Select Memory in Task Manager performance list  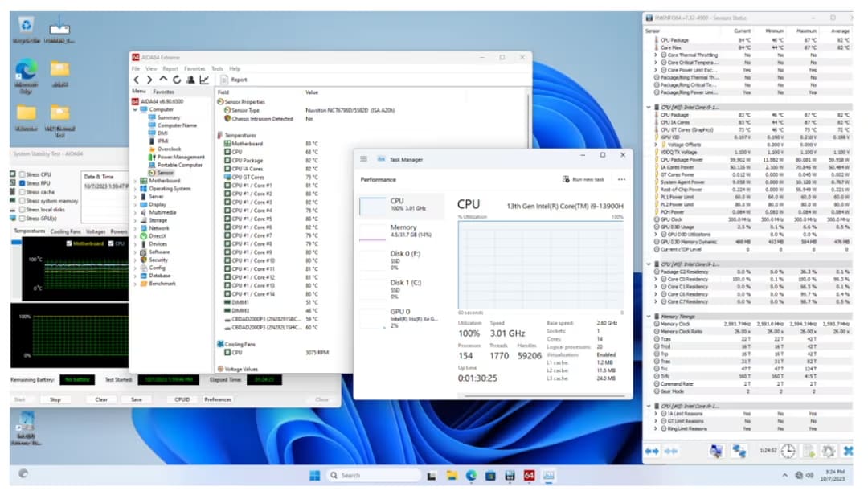pyautogui.click(x=401, y=231)
